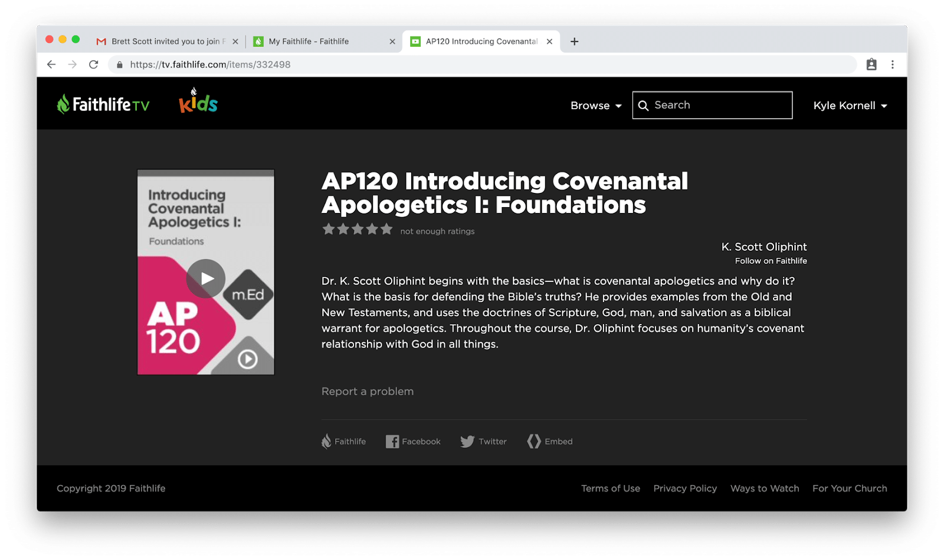Share via Faithlife flame icon
This screenshot has height=560, width=944.
click(x=326, y=441)
